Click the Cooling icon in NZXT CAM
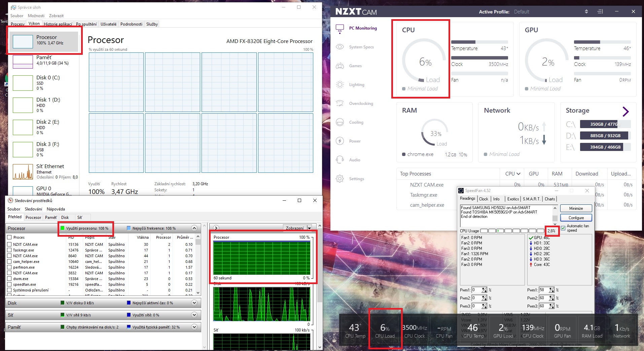Screen dimensions: 644x351 coord(340,122)
